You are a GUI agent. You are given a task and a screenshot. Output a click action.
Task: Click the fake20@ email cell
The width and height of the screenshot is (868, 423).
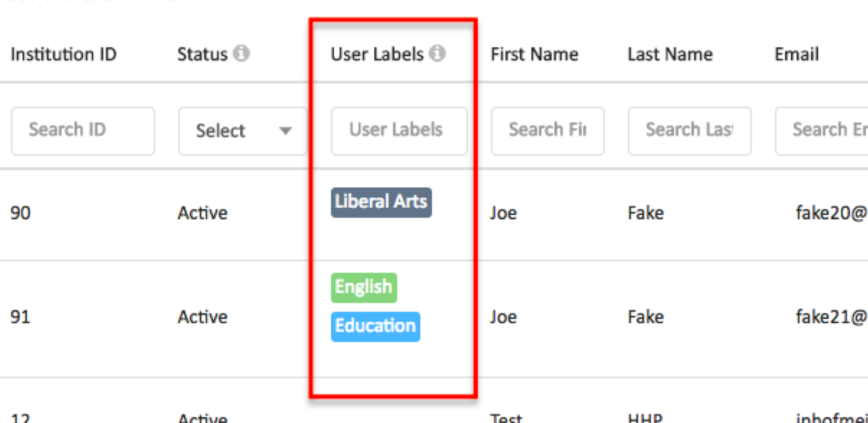pyautogui.click(x=831, y=213)
